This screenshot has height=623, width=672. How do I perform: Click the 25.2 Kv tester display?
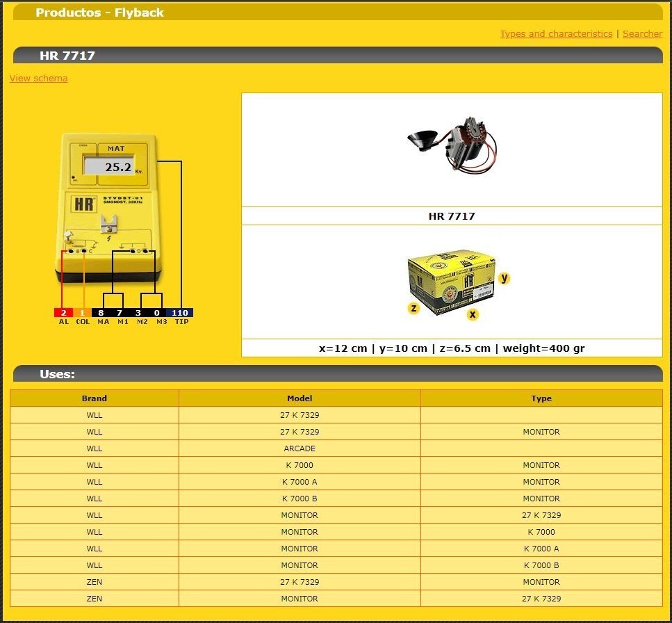pyautogui.click(x=111, y=166)
